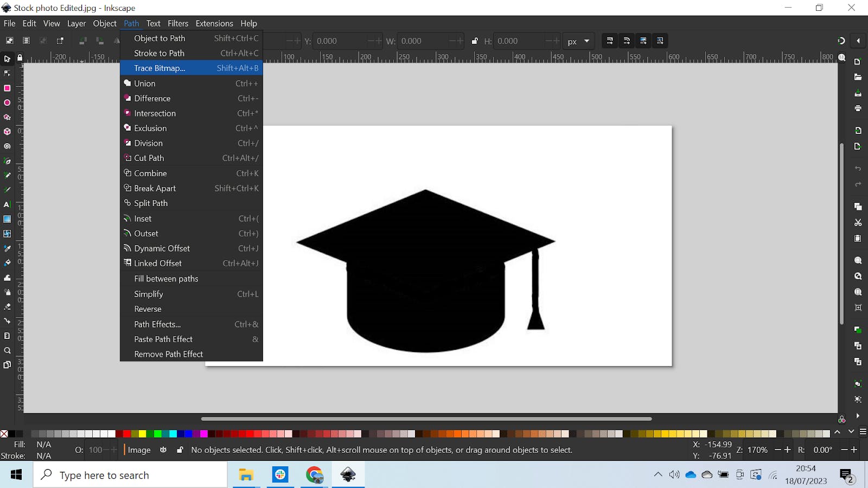Toggle current layer visibility eye icon
Viewport: 868px width, 488px height.
163,450
